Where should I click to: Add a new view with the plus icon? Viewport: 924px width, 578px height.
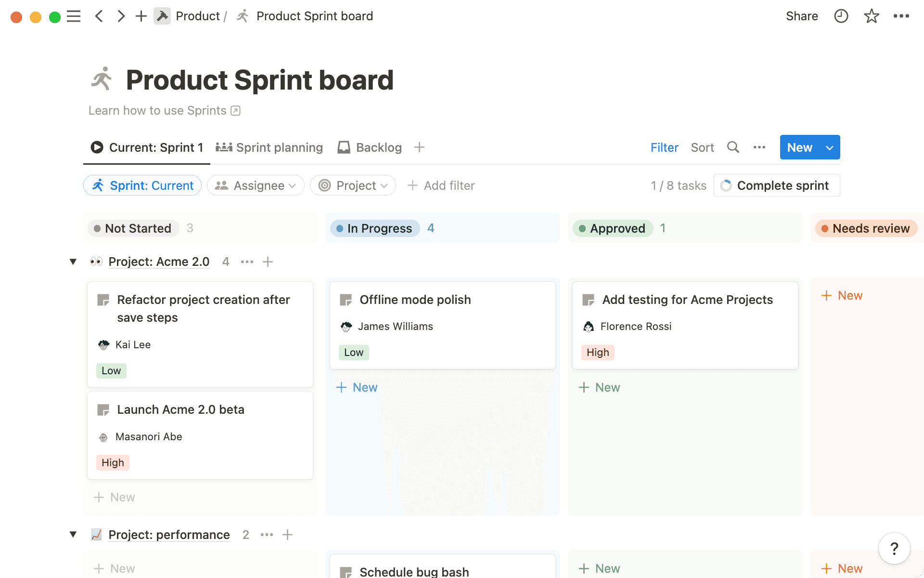tap(419, 147)
